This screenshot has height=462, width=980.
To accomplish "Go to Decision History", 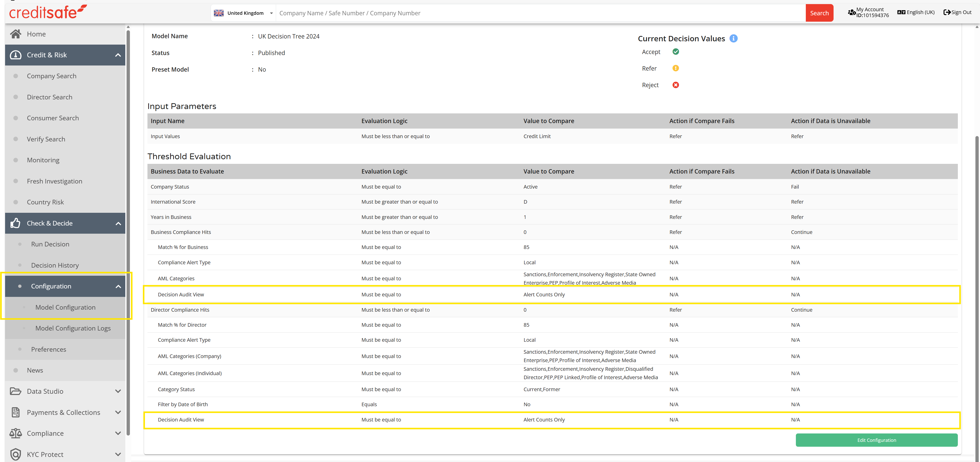I will 55,265.
